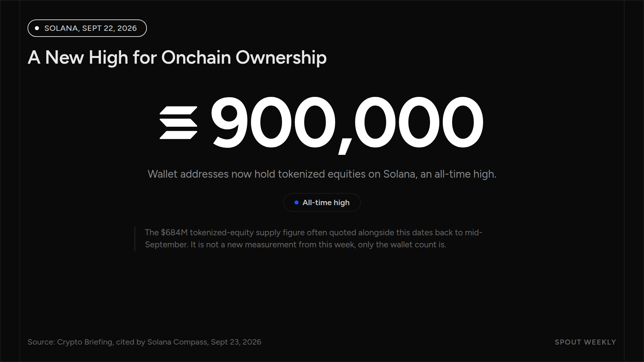Screen dimensions: 644x362
Task: Click the white dot in date pill
Action: click(x=37, y=28)
